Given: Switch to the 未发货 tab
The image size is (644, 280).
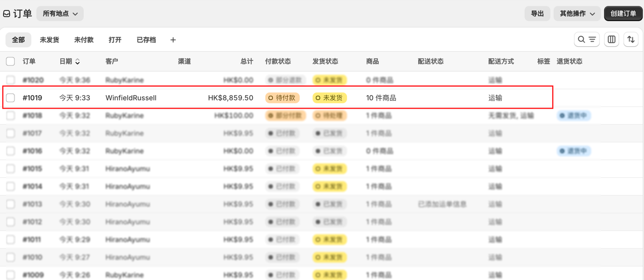Looking at the screenshot, I should (x=49, y=40).
